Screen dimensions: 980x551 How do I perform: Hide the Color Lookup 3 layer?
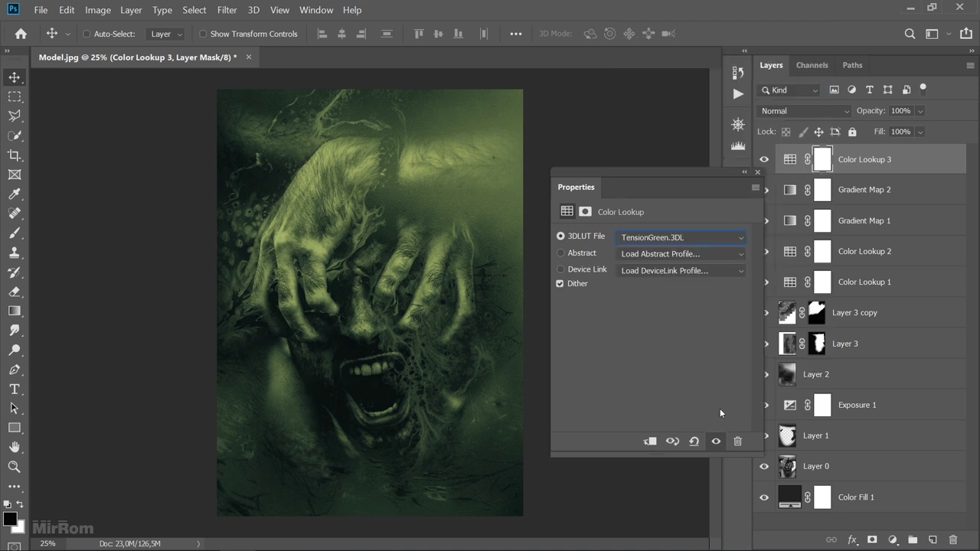tap(763, 159)
